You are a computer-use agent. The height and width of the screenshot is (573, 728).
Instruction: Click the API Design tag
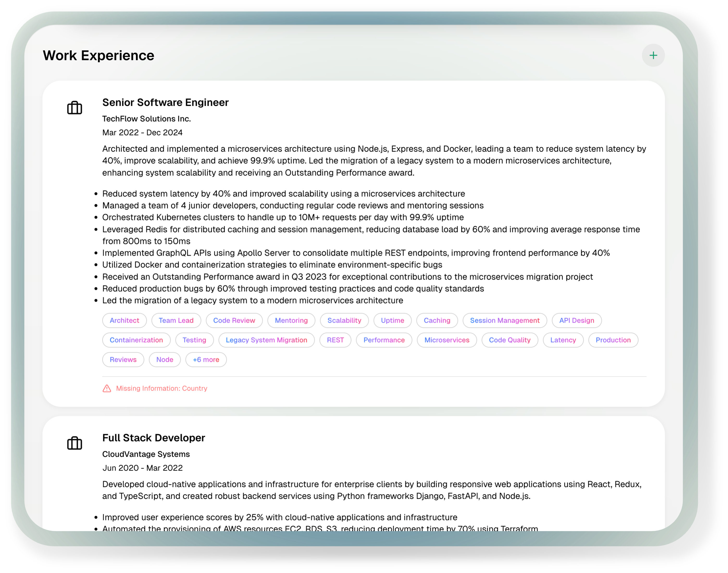576,320
